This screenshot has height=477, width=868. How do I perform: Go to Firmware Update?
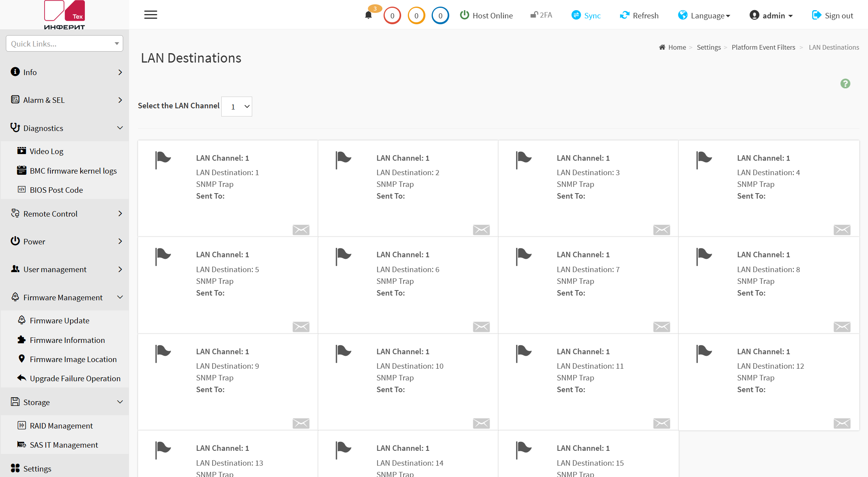59,321
